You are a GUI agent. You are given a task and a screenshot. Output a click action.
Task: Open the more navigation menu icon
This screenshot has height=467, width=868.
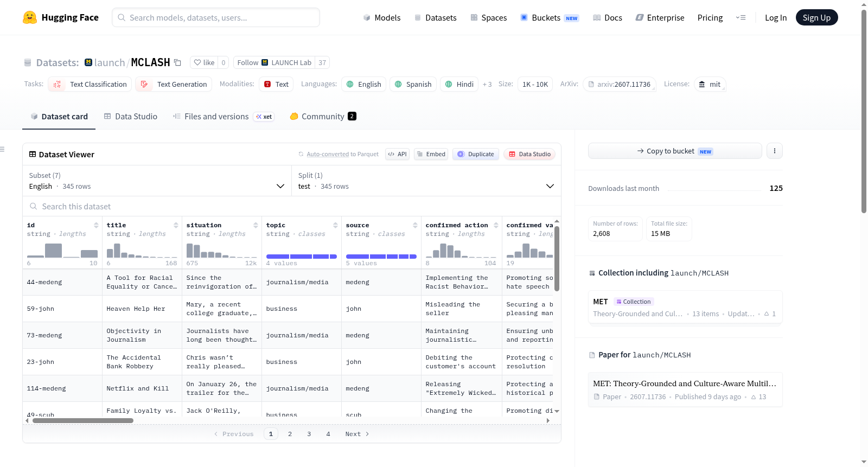click(x=741, y=17)
